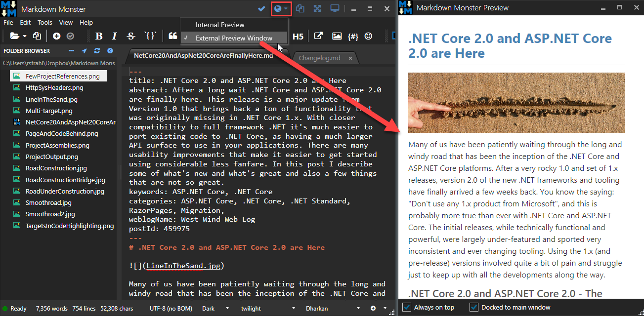This screenshot has height=316, width=644.
Task: Click the minus icon in Folder Browser header
Action: [x=71, y=50]
